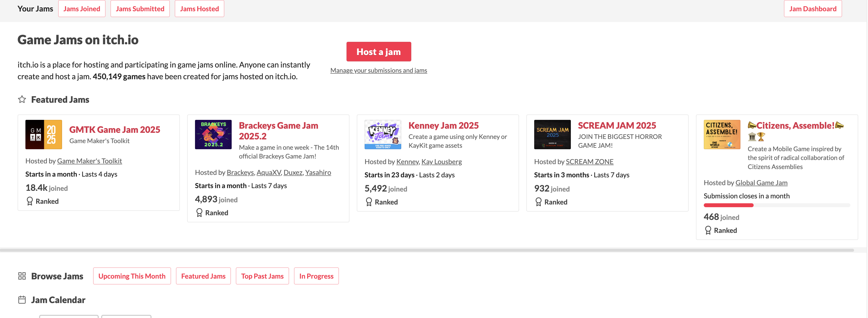Screen dimensions: 868x318
Task: Click the featured jams horizontal scrollbar
Action: point(427,250)
